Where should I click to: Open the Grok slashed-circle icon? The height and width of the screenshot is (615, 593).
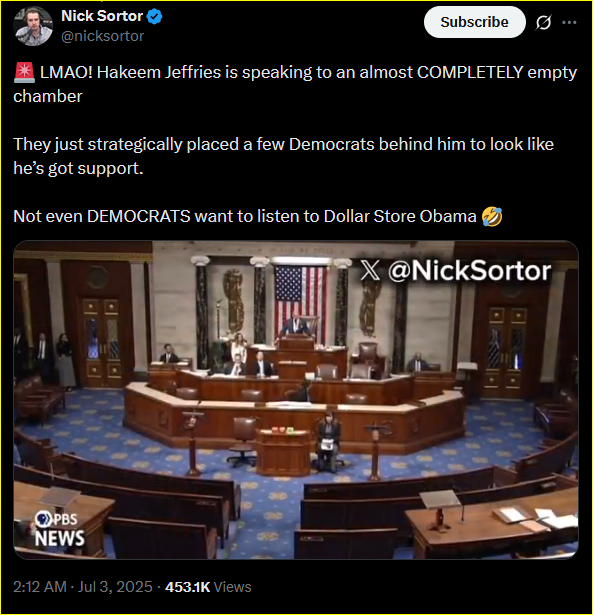click(x=543, y=22)
